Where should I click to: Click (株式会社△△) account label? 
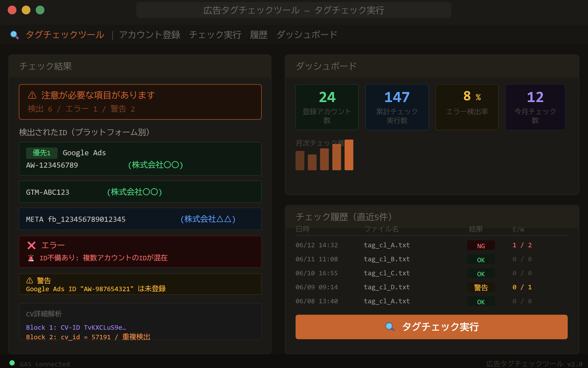[x=208, y=219]
